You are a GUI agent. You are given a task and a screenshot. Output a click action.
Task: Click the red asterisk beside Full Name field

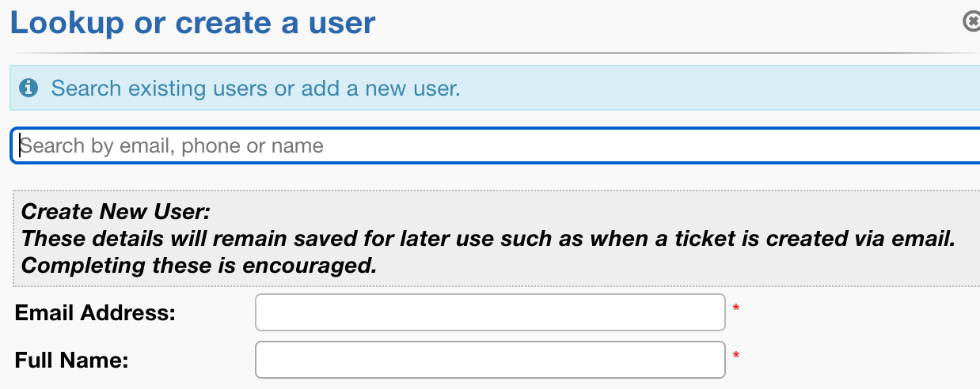tap(736, 357)
